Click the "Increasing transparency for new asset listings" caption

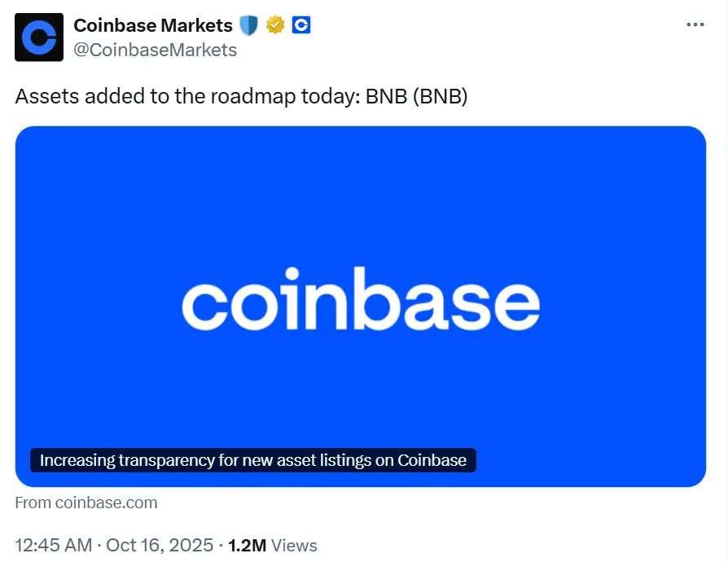(252, 460)
